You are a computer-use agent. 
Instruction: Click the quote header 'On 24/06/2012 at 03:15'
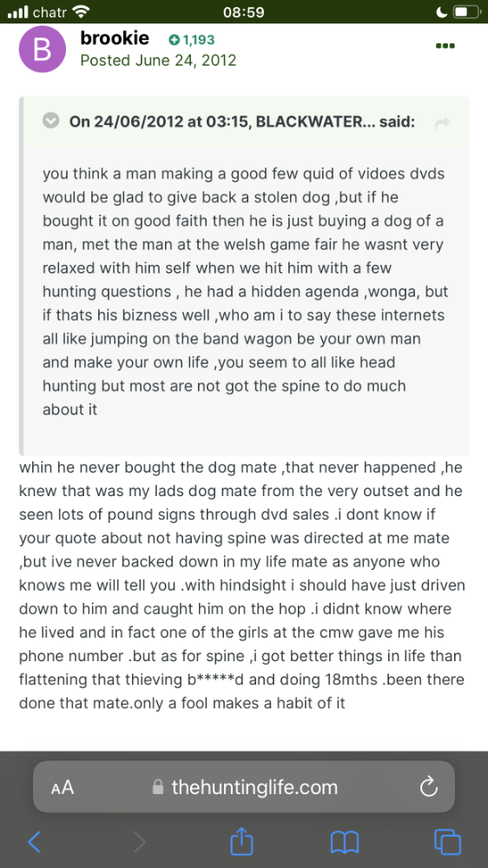[158, 122]
